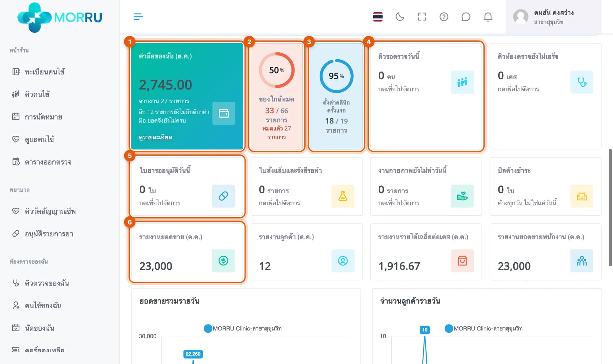This screenshot has width=613, height=364.
Task: Open คิววัดสัญญาณชีพ sidebar item
Action: click(44, 211)
